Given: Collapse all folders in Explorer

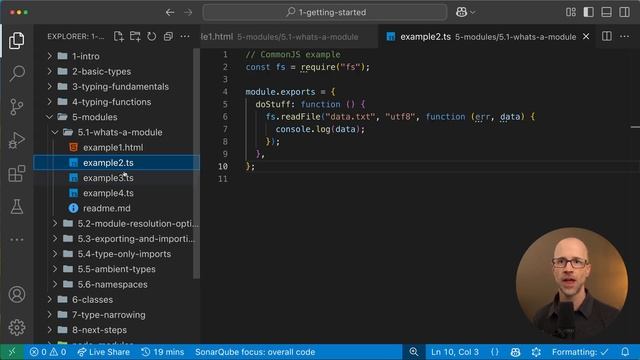Looking at the screenshot, I should (x=168, y=36).
